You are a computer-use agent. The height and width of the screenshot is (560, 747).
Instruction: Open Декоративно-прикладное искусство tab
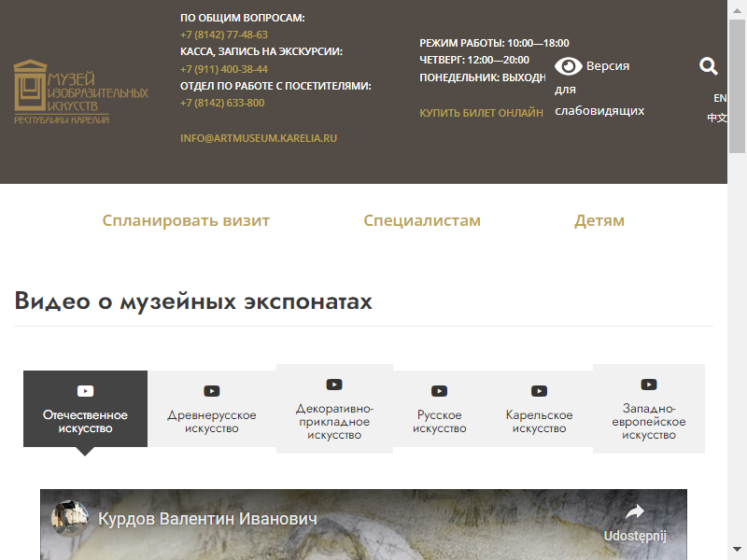coord(334,409)
